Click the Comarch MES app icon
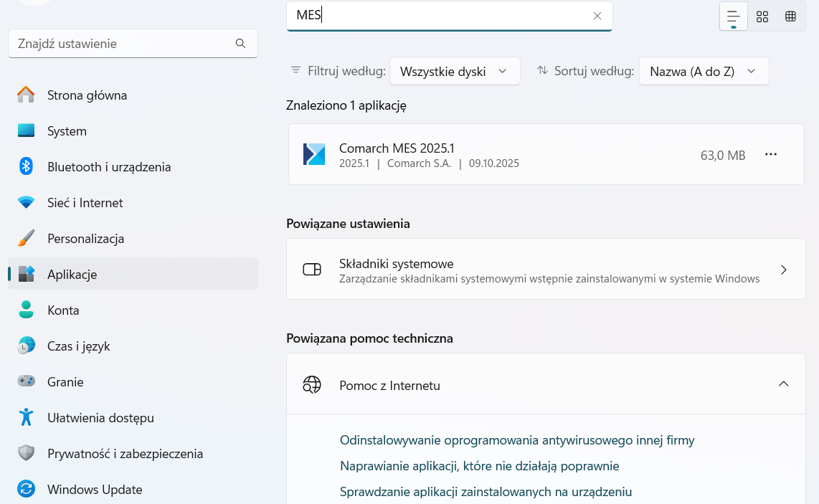The height and width of the screenshot is (504, 819). (314, 155)
